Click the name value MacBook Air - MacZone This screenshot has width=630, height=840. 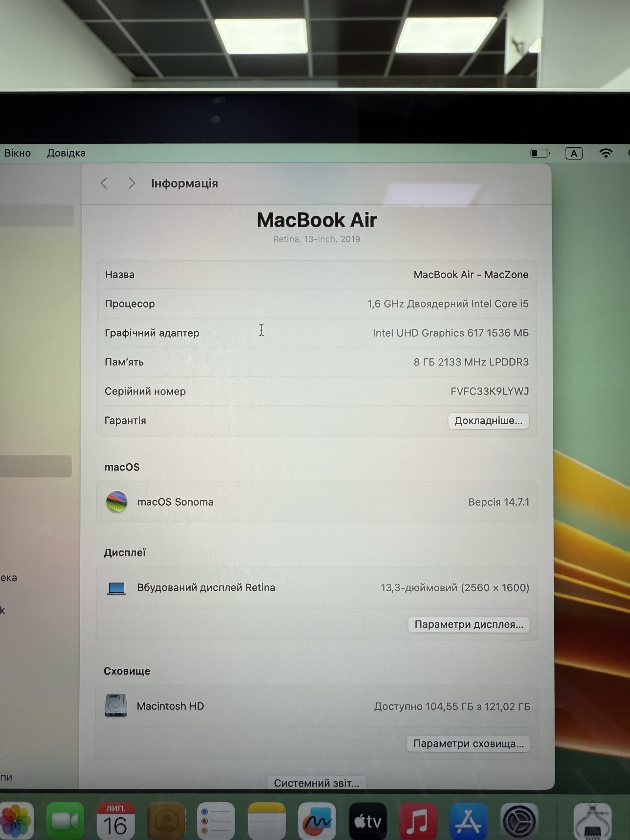(x=471, y=275)
